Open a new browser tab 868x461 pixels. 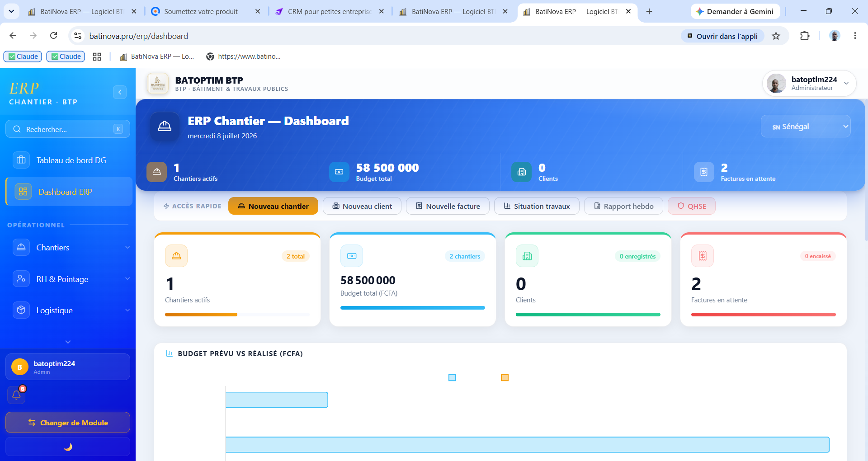click(649, 12)
